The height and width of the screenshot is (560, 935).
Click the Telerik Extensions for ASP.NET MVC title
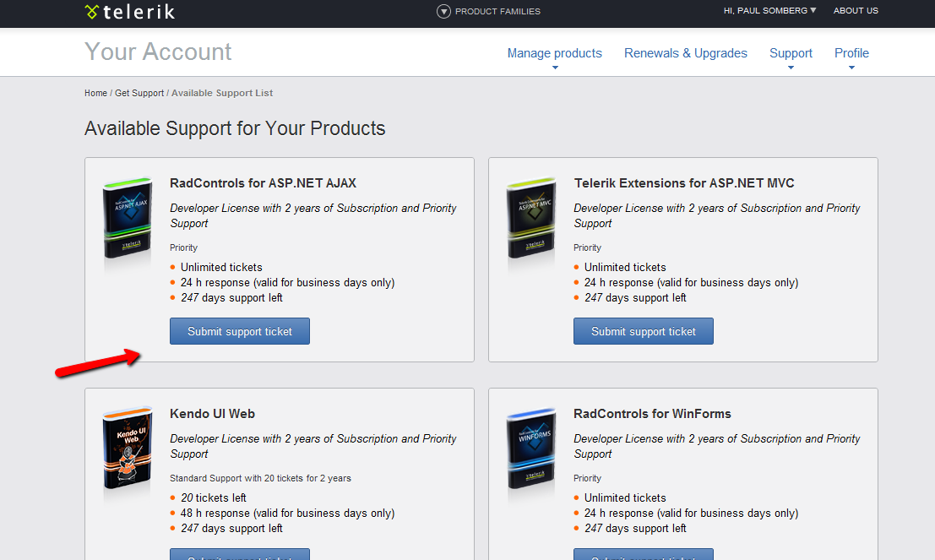684,183
